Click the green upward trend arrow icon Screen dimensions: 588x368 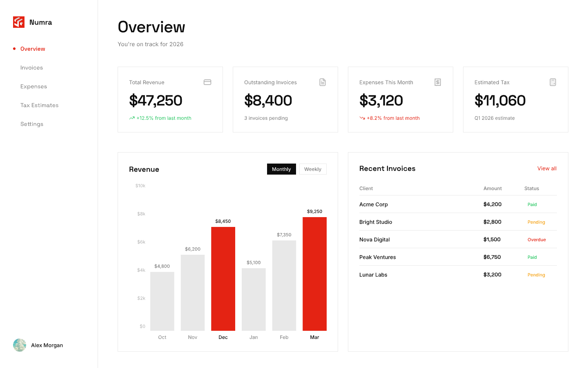click(132, 118)
